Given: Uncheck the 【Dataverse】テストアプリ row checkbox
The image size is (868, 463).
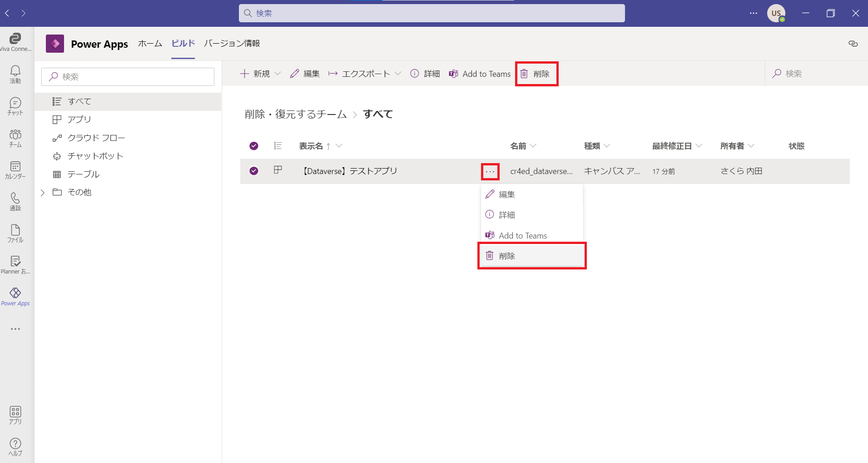Looking at the screenshot, I should (x=254, y=171).
